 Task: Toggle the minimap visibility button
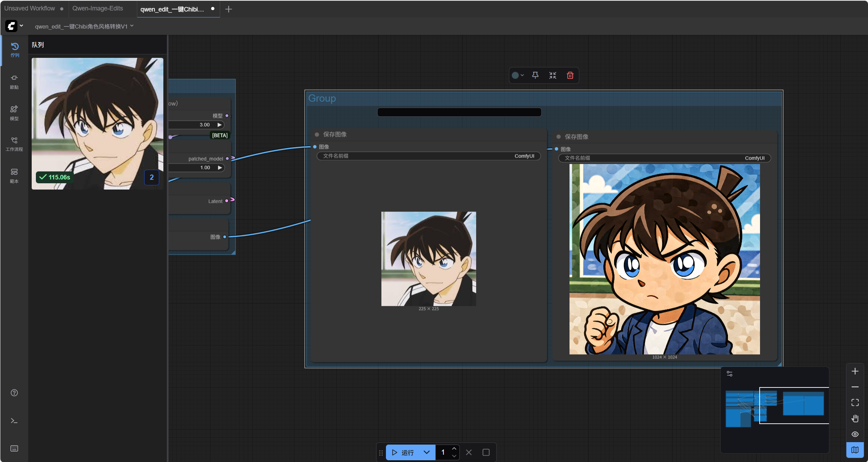(855, 450)
